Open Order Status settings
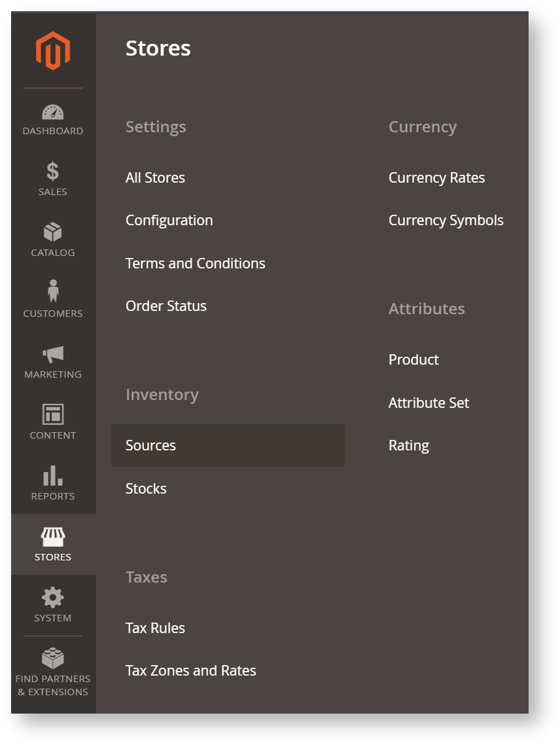The image size is (560, 745). point(166,306)
